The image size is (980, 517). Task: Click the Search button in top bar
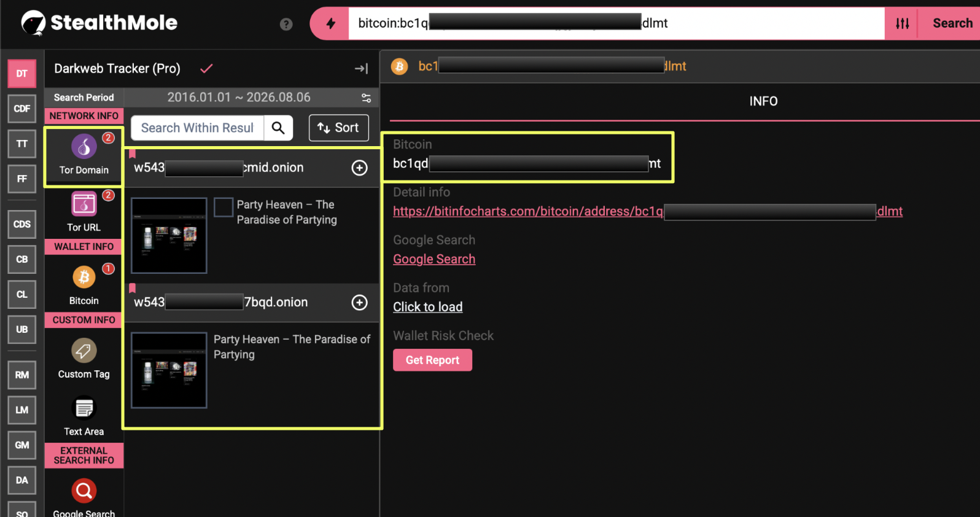952,23
